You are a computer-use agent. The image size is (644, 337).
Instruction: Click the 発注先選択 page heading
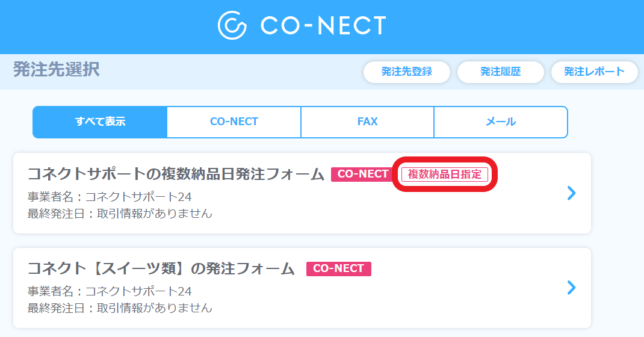[x=56, y=69]
